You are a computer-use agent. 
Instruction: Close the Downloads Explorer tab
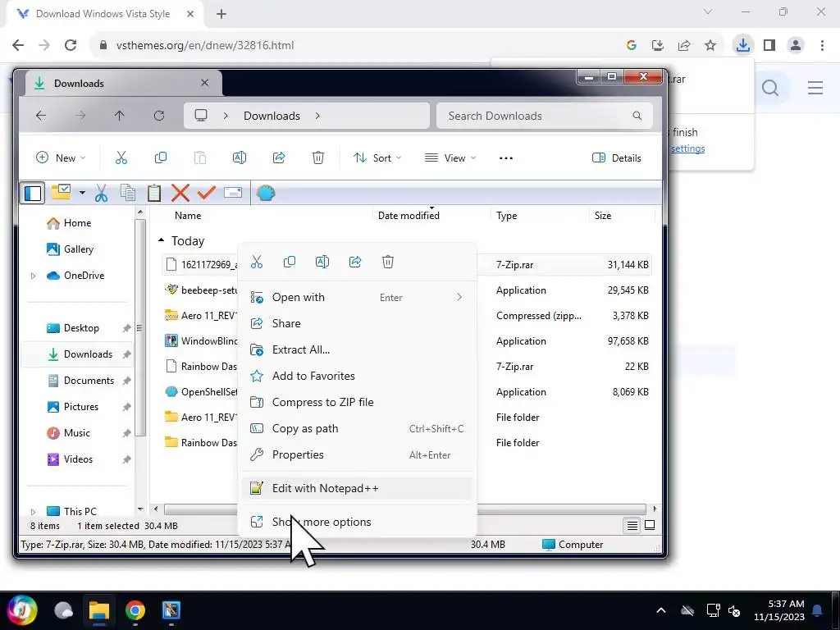[204, 83]
